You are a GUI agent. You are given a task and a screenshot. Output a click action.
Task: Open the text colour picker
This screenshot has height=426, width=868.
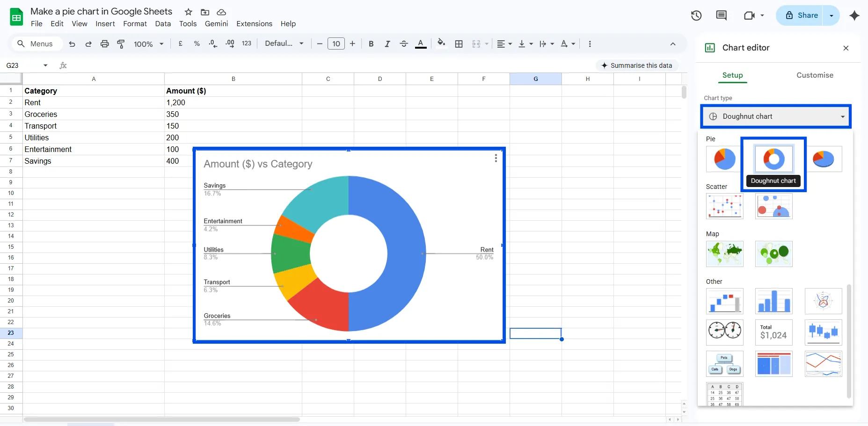420,43
